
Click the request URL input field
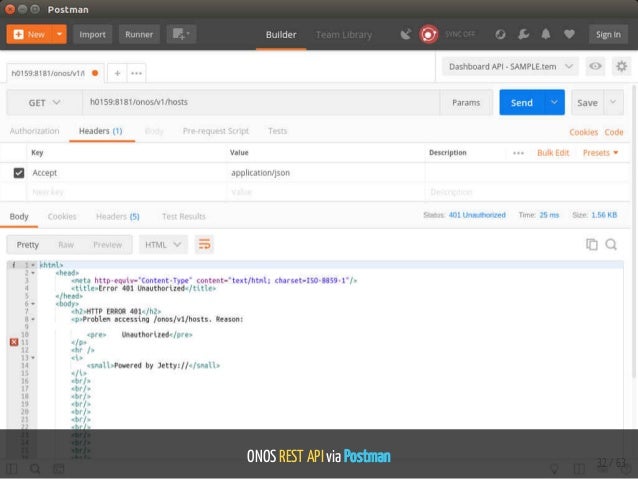click(x=260, y=102)
